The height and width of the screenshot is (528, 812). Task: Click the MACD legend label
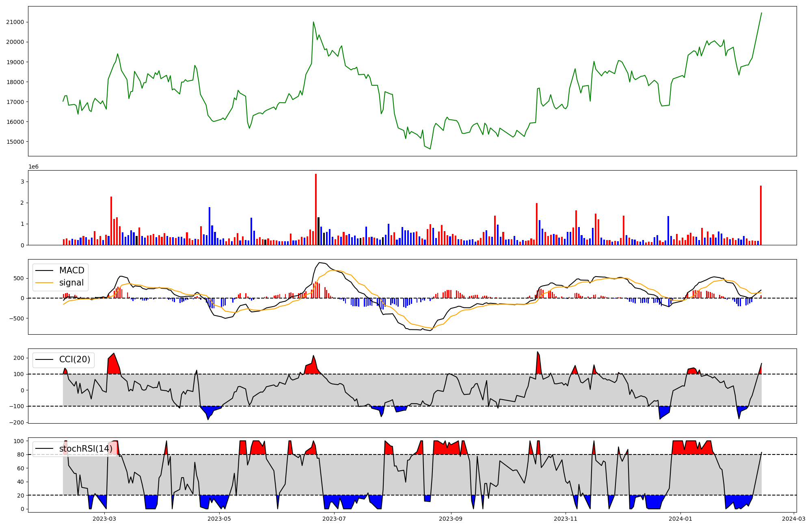point(71,270)
